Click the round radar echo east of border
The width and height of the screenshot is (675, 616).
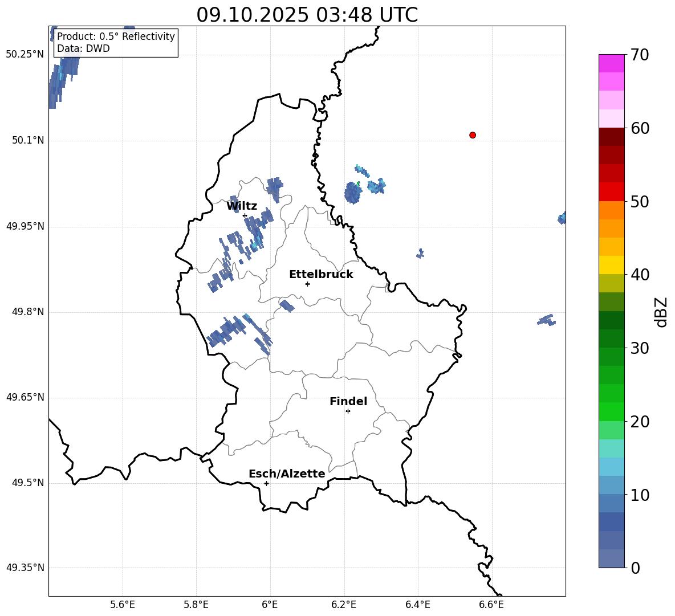[353, 192]
